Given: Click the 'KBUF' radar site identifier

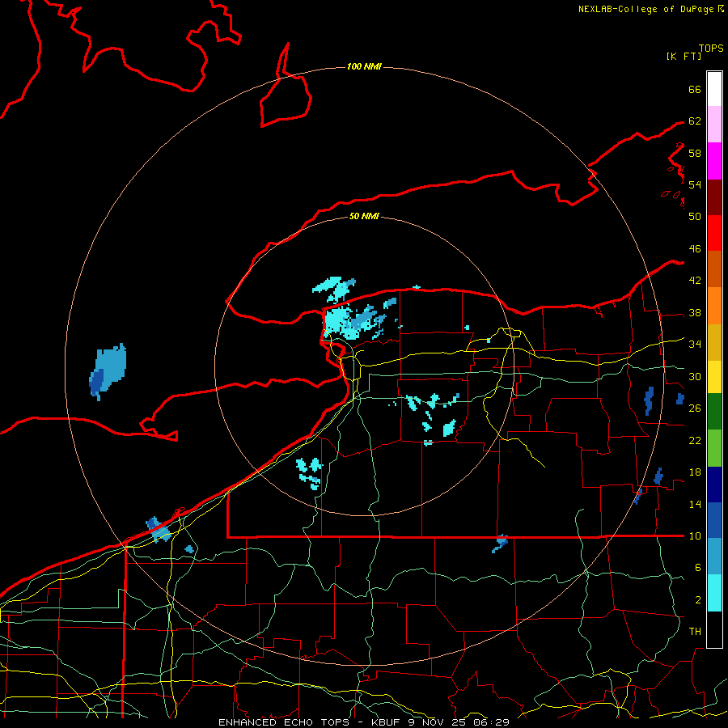Looking at the screenshot, I should point(386,722).
